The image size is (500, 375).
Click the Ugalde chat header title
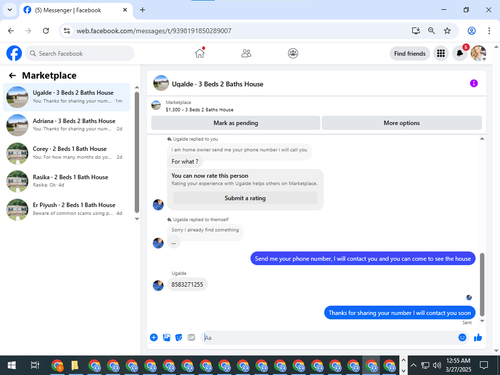pos(217,84)
